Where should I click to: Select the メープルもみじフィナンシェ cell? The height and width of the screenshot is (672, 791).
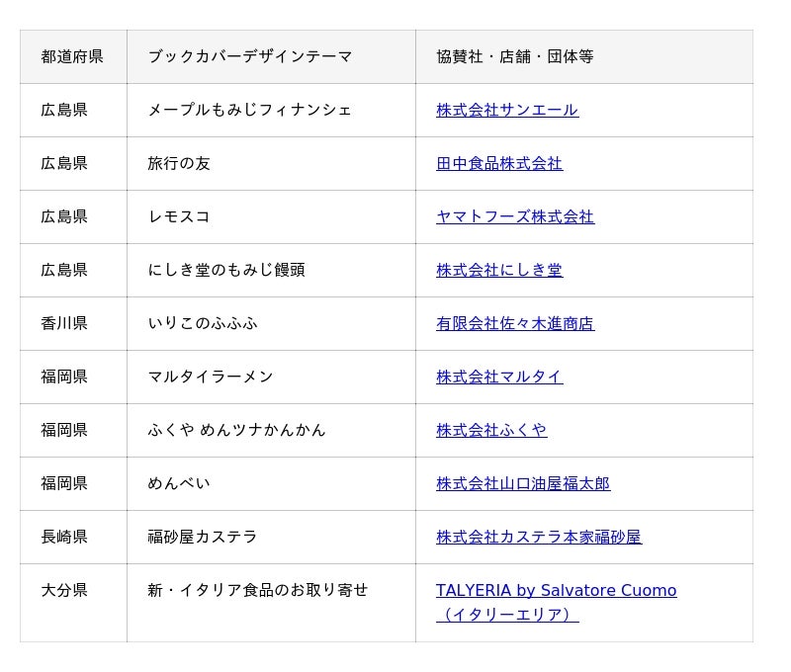271,111
